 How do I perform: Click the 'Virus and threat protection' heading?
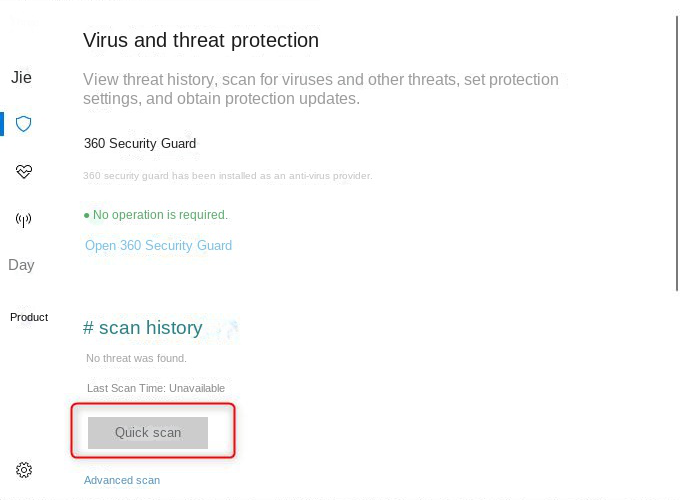[x=201, y=41]
